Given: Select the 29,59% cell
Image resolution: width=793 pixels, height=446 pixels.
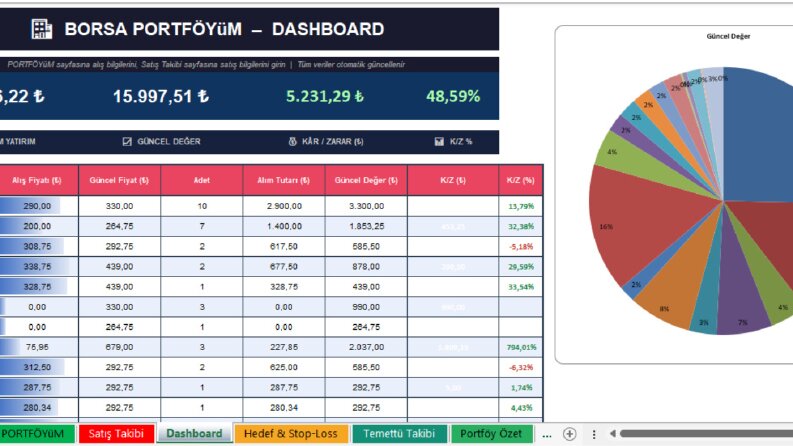Looking at the screenshot, I should pos(521,266).
